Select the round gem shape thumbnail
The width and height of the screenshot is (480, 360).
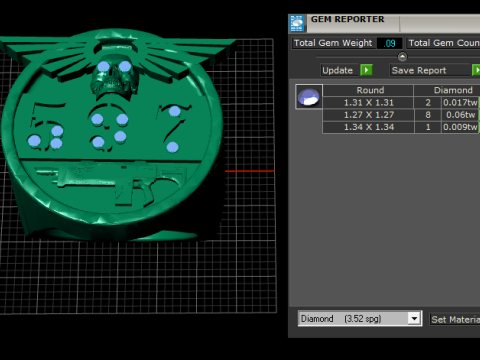[309, 97]
